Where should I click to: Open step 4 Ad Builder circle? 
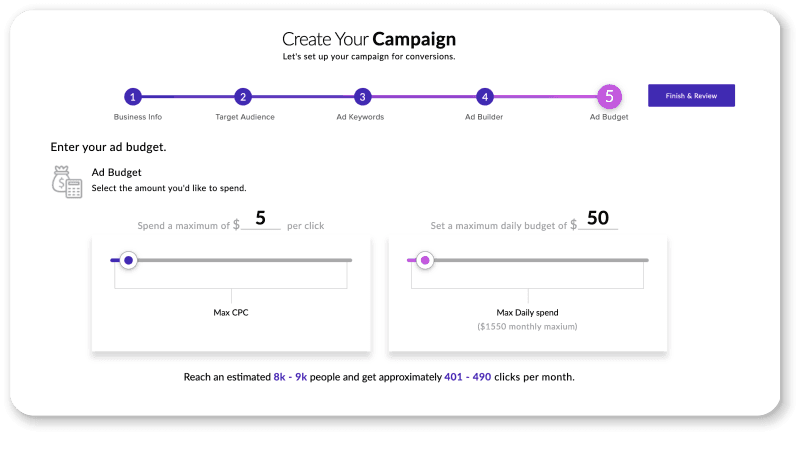pos(484,97)
